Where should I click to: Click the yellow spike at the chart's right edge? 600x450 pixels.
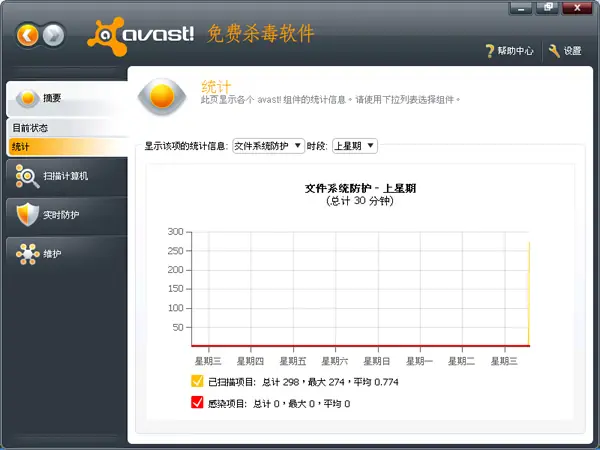(x=529, y=294)
